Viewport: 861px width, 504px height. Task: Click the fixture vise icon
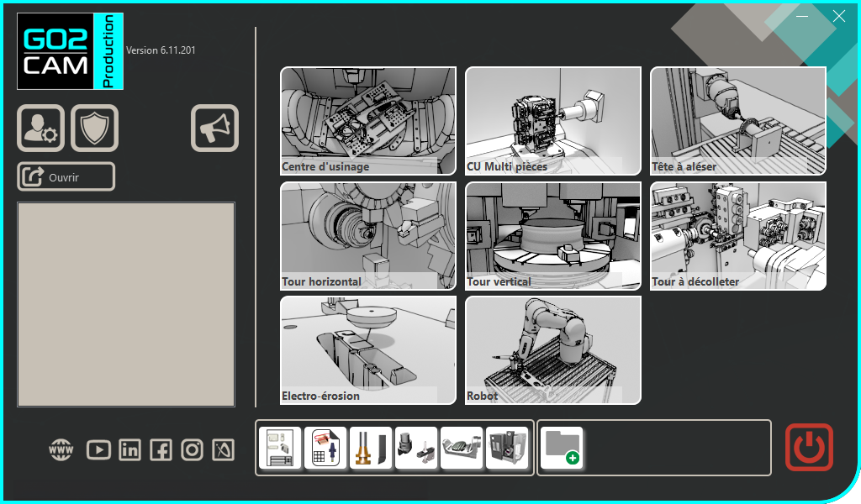461,447
